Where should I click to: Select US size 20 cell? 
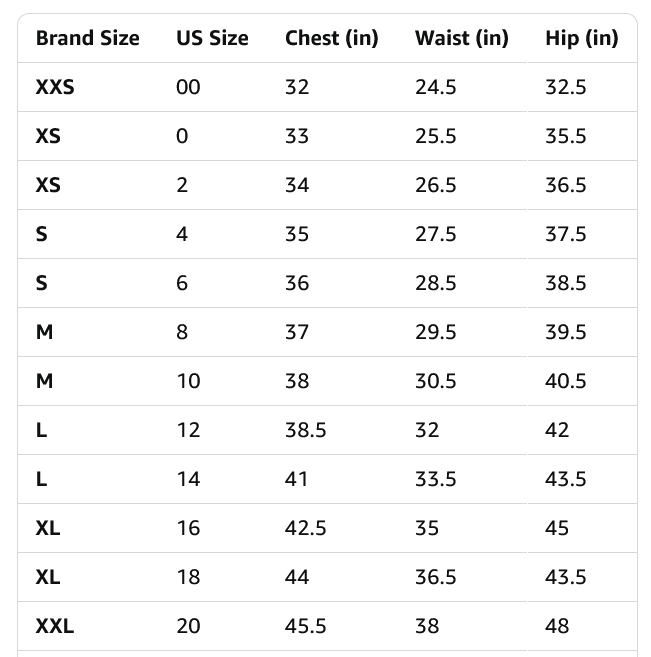(x=188, y=627)
